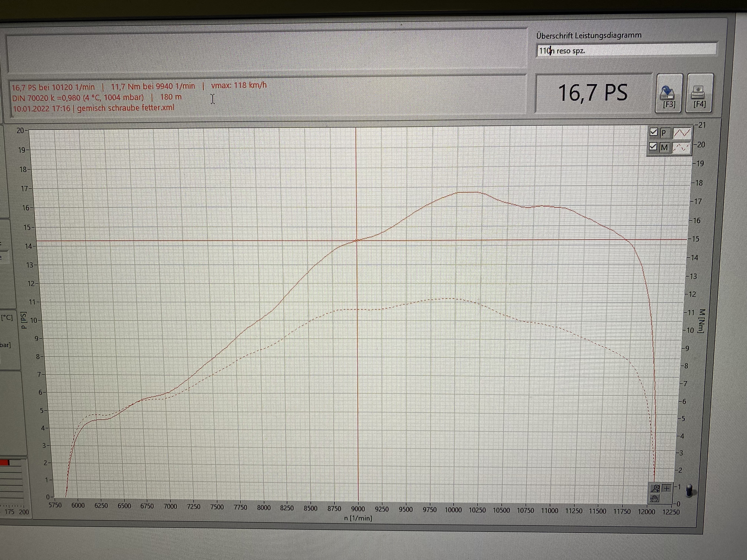Click the red cursor crosshair intersection at 9000
Viewport: 747px width, 560px height.
tap(357, 240)
